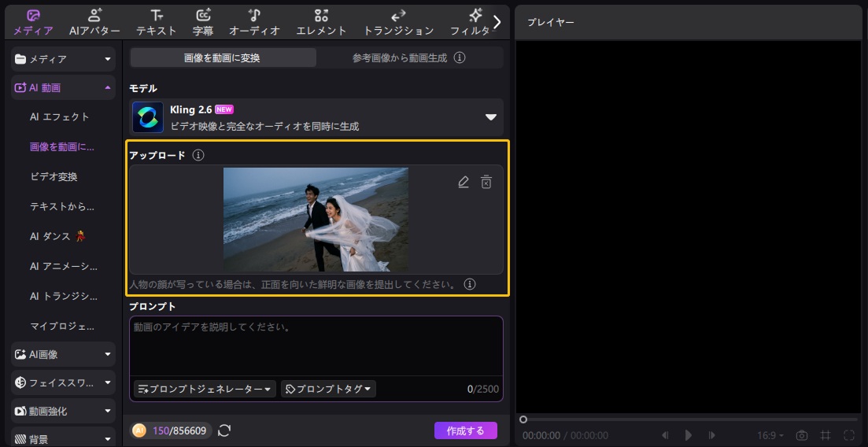Expand the フェイススワ... sidebar section
Image resolution: width=868 pixels, height=447 pixels.
[63, 382]
